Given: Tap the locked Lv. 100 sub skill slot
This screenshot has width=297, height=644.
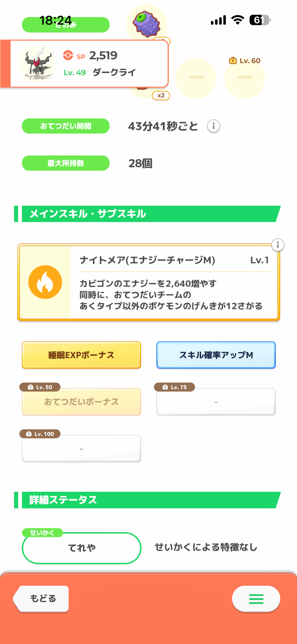Looking at the screenshot, I should pos(82,448).
